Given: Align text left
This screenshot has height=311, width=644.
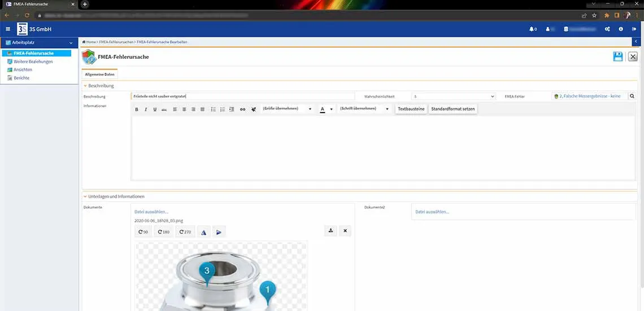Looking at the screenshot, I should [x=175, y=110].
